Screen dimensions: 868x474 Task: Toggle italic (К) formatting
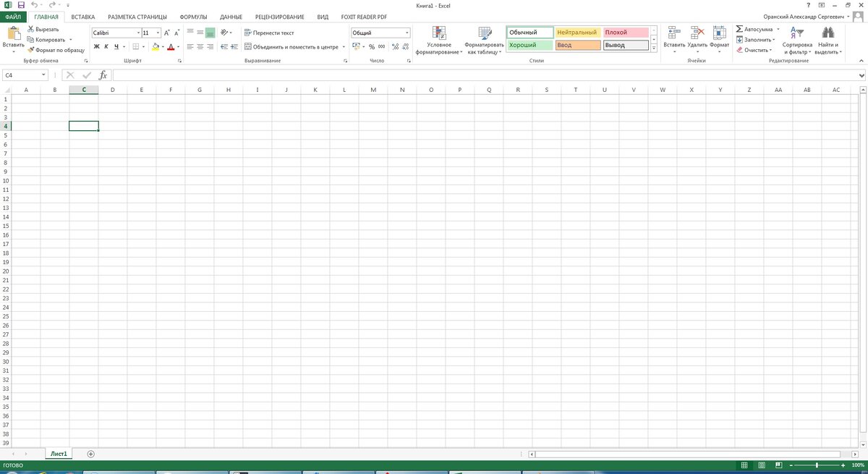[x=106, y=47]
